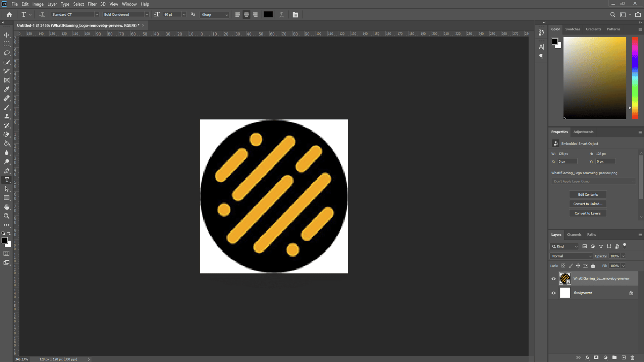Open the anti-aliasing dropdown Sharp
The width and height of the screenshot is (644, 362).
click(x=214, y=15)
